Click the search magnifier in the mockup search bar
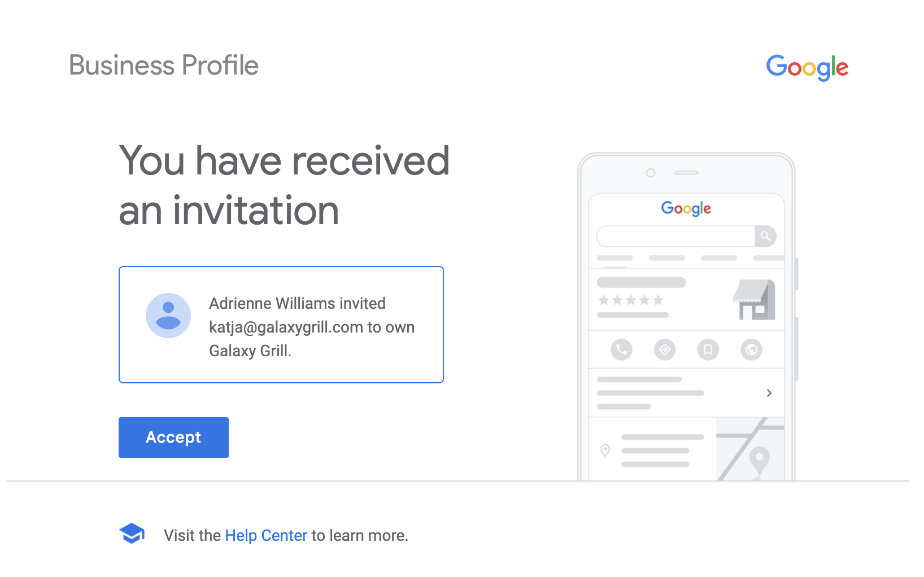This screenshot has height=577, width=924. coord(766,236)
